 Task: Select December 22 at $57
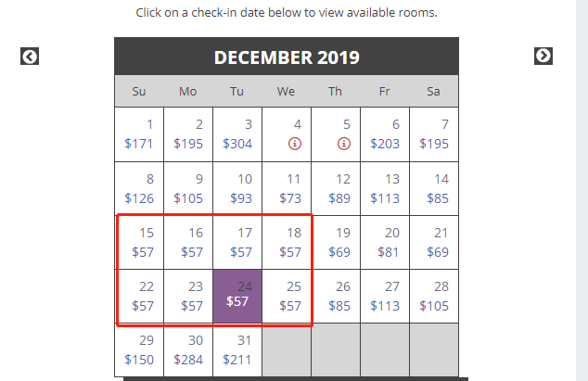click(x=139, y=296)
